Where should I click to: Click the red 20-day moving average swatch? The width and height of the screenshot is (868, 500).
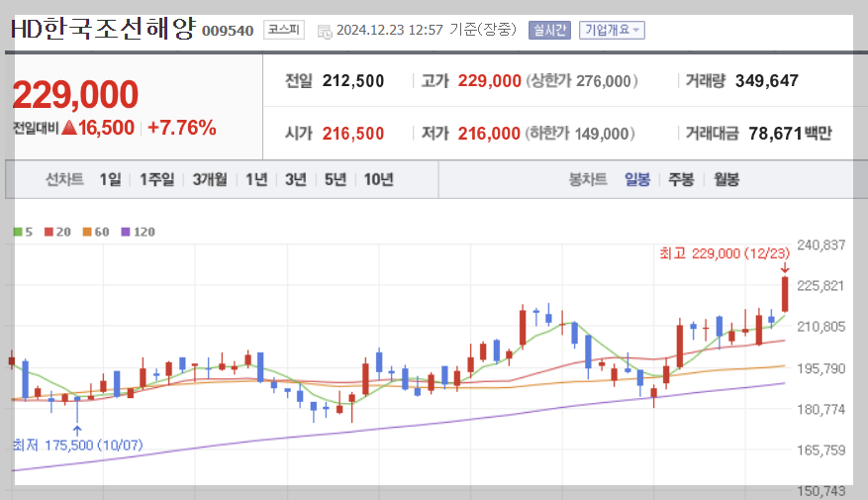48,232
